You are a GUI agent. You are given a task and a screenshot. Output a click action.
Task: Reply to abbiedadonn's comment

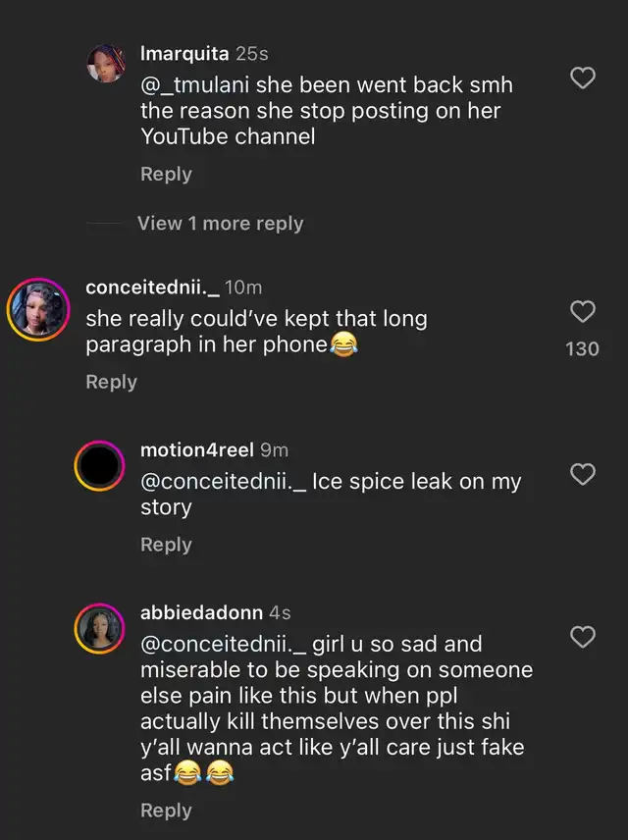click(166, 811)
